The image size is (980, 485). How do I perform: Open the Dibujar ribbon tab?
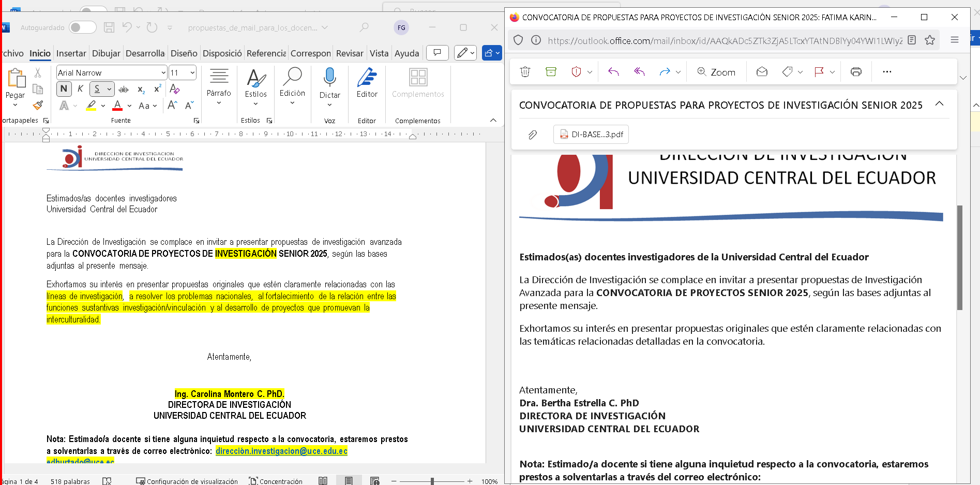(x=106, y=53)
